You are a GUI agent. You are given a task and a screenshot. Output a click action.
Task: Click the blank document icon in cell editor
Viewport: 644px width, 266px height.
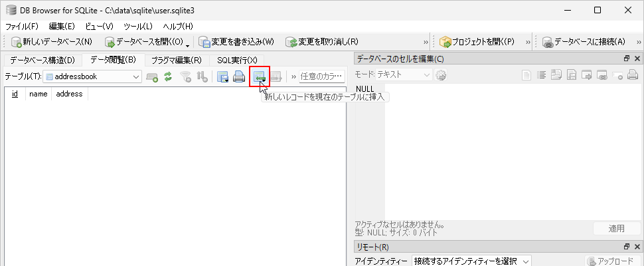[526, 75]
